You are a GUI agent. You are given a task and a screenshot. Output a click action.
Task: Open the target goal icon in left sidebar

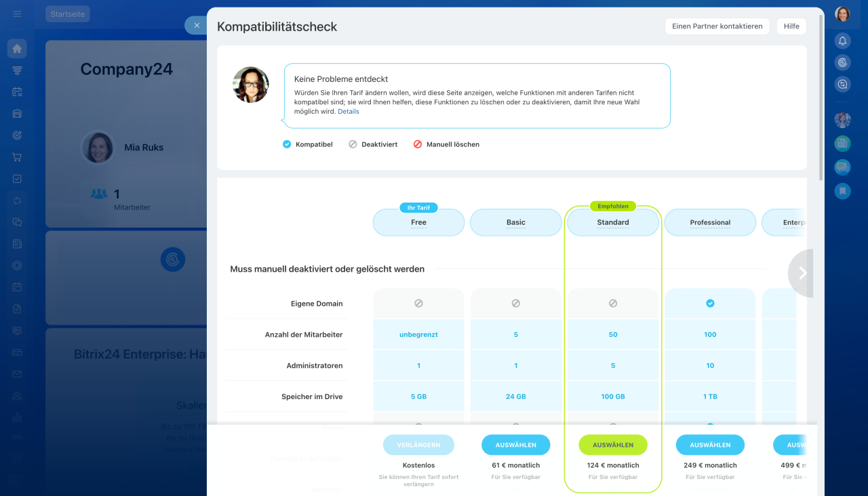click(17, 136)
